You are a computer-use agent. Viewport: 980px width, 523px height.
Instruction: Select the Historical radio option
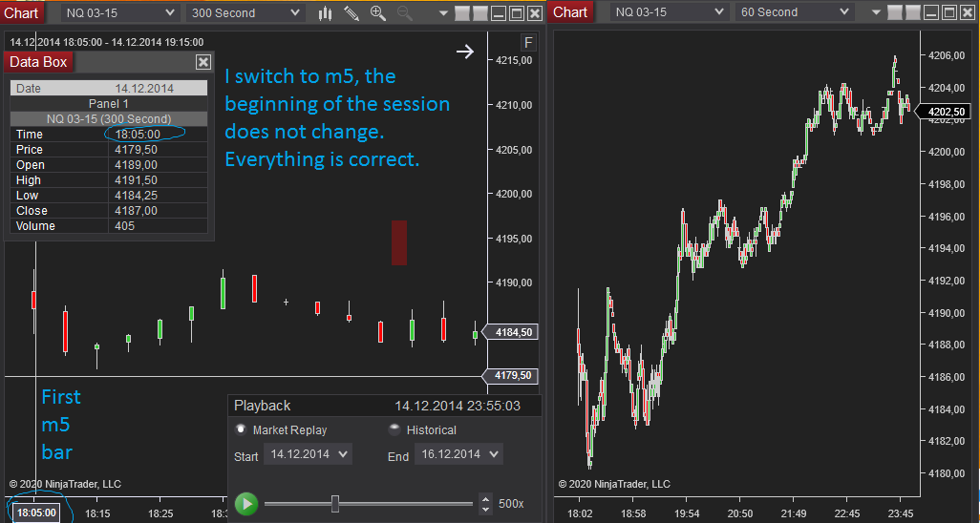tap(394, 430)
